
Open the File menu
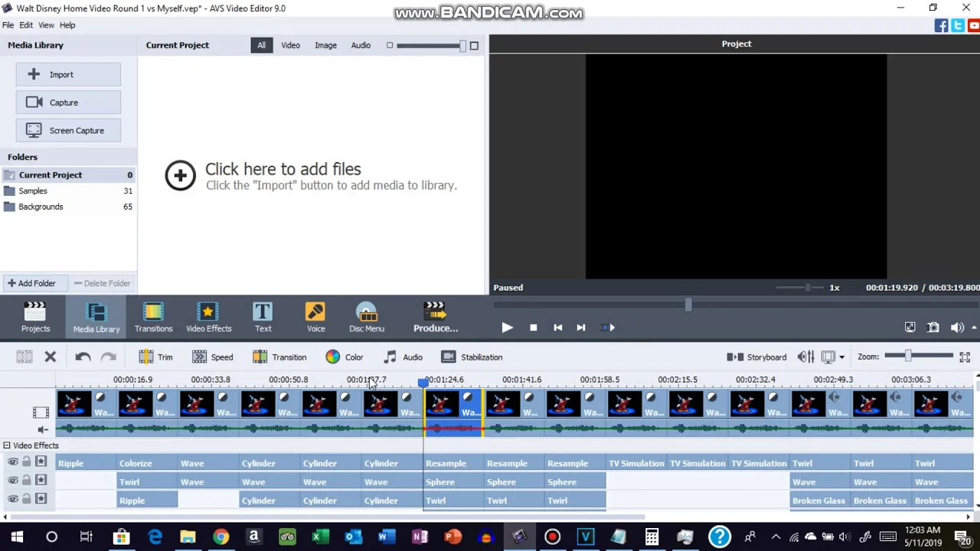pos(8,25)
